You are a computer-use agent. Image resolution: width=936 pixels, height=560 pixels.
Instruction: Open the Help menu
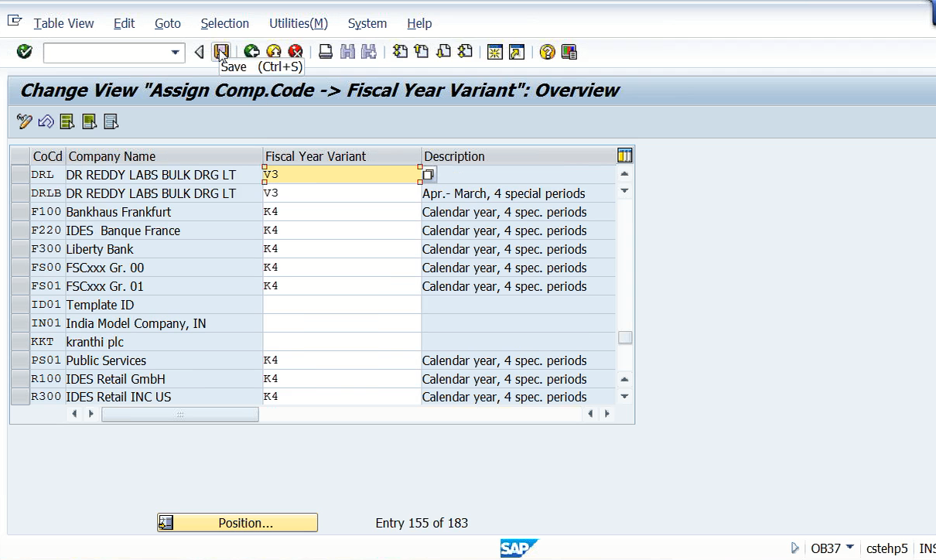(x=419, y=23)
